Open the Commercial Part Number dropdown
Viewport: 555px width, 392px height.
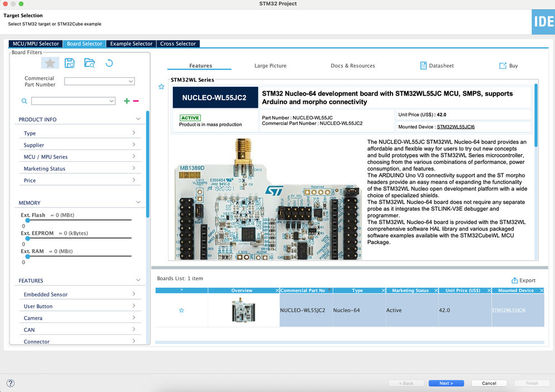point(131,81)
